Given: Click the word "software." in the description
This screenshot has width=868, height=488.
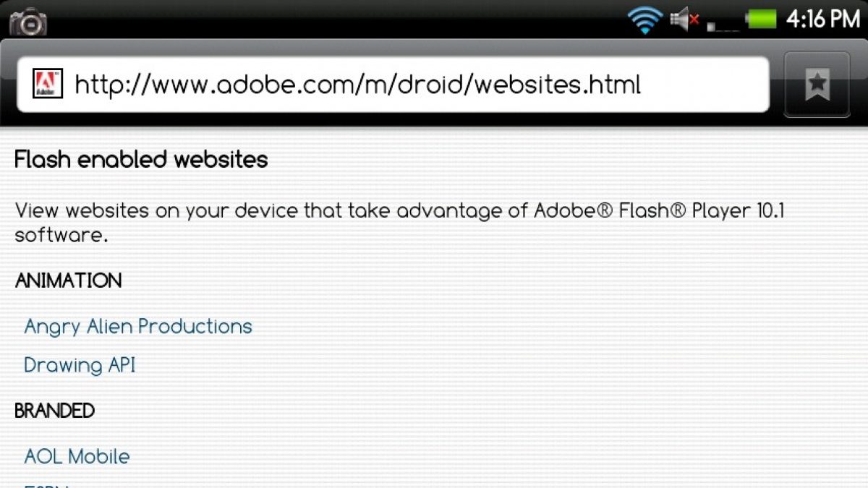Looking at the screenshot, I should point(61,236).
